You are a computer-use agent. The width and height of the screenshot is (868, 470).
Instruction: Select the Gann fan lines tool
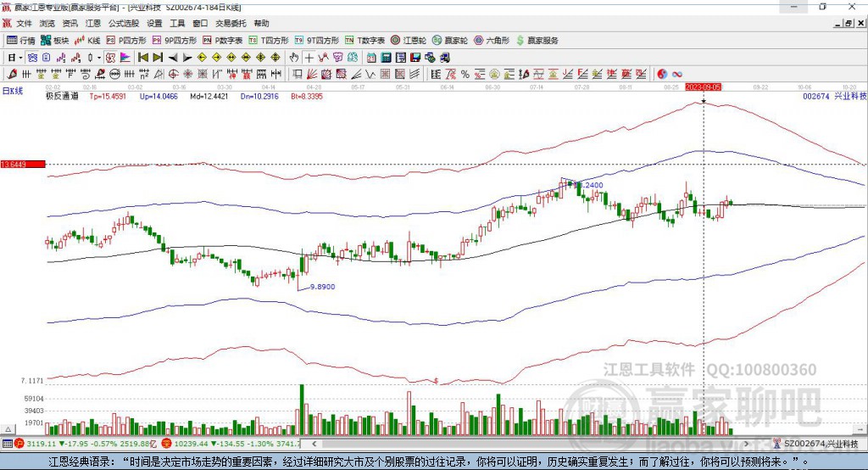[312, 74]
